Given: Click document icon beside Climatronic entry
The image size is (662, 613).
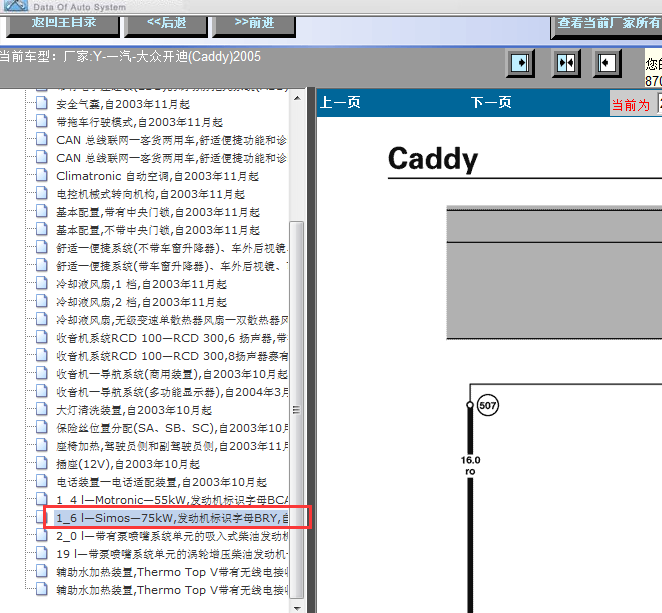Looking at the screenshot, I should (41, 175).
